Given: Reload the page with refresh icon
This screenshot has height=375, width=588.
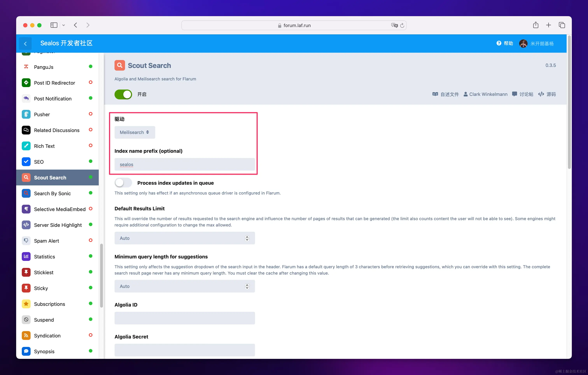Looking at the screenshot, I should click(402, 25).
